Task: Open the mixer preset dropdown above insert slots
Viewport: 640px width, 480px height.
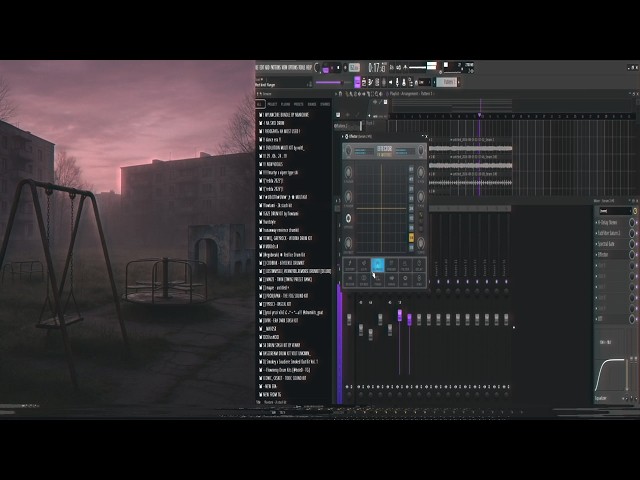Action: pyautogui.click(x=615, y=211)
